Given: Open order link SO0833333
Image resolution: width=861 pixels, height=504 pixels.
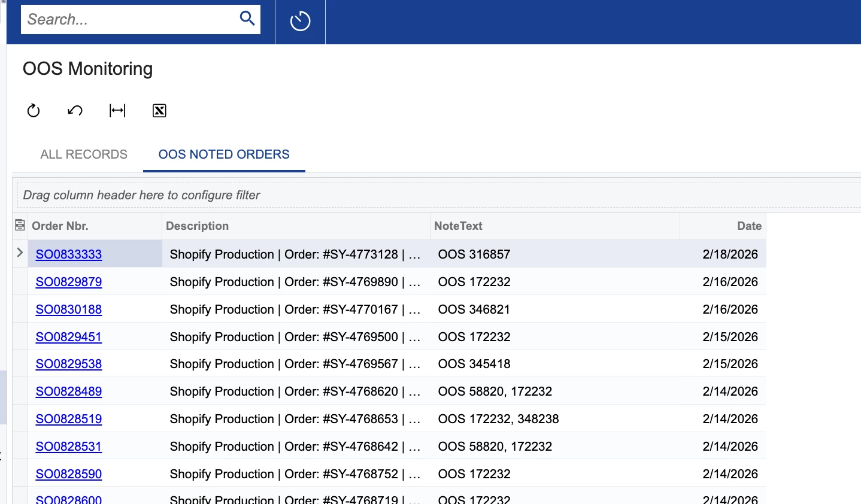Looking at the screenshot, I should click(69, 254).
